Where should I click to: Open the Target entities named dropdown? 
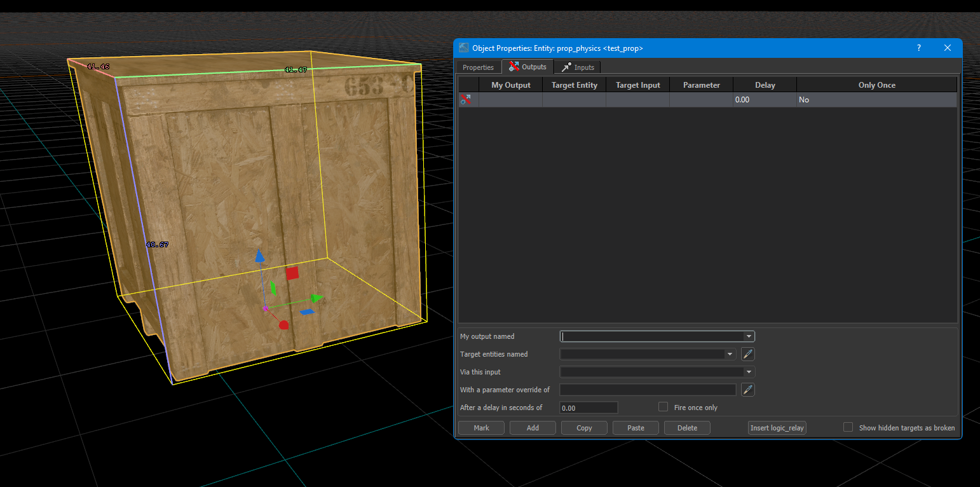729,354
